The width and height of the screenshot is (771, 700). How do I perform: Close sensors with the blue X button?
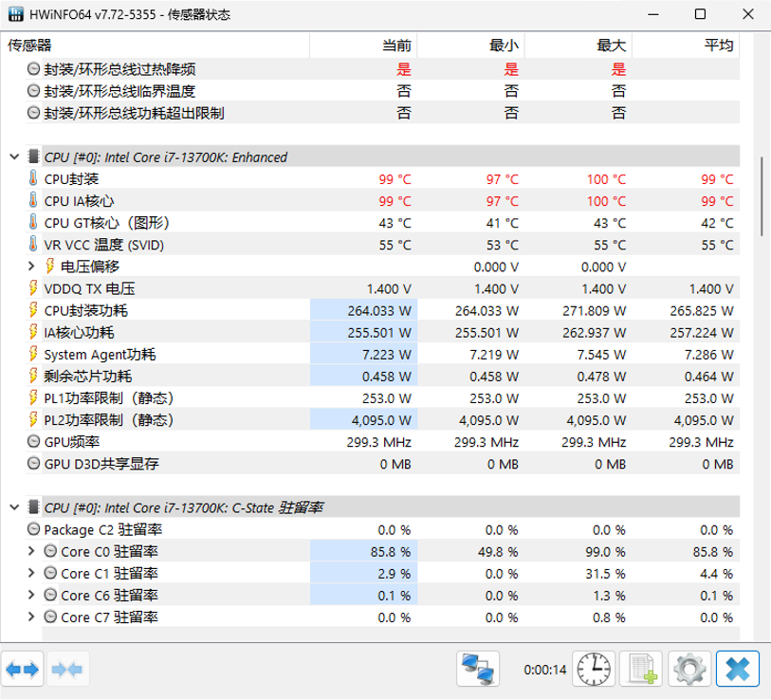(738, 670)
